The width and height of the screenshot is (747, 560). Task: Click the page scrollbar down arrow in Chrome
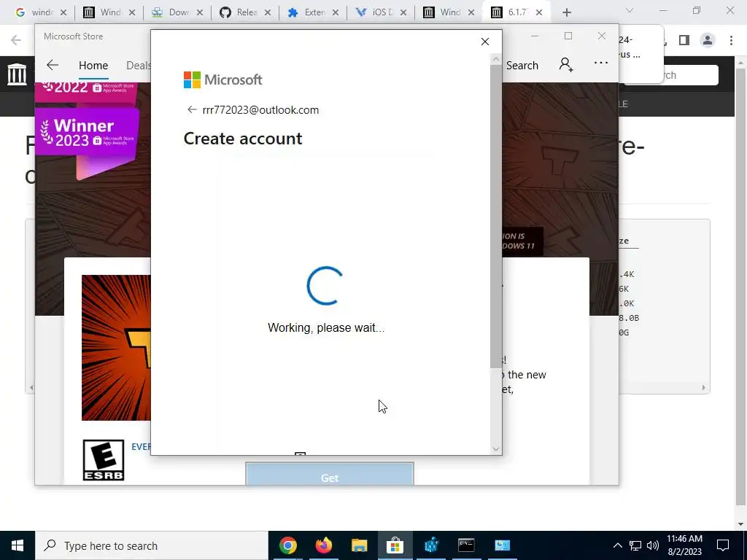pos(741,524)
